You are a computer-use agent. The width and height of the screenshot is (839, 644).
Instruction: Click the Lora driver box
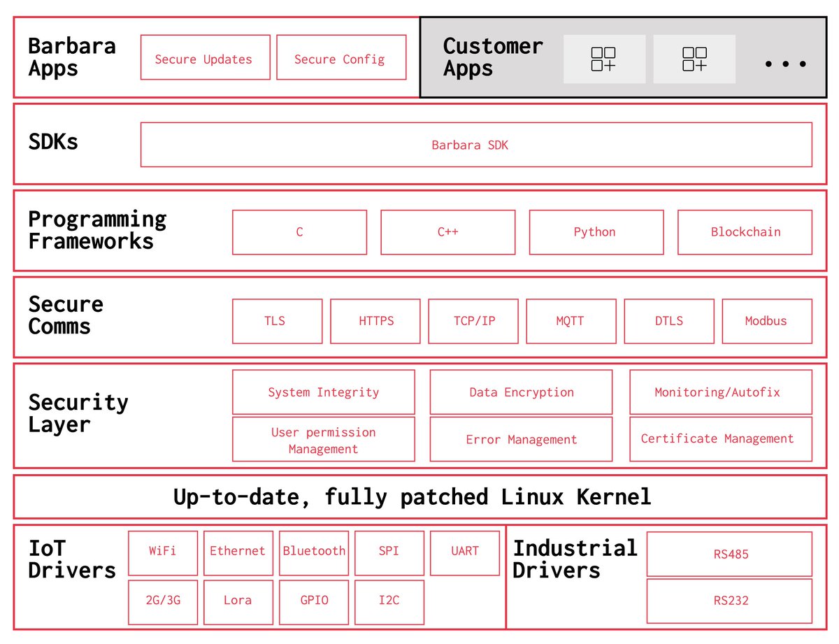click(238, 602)
